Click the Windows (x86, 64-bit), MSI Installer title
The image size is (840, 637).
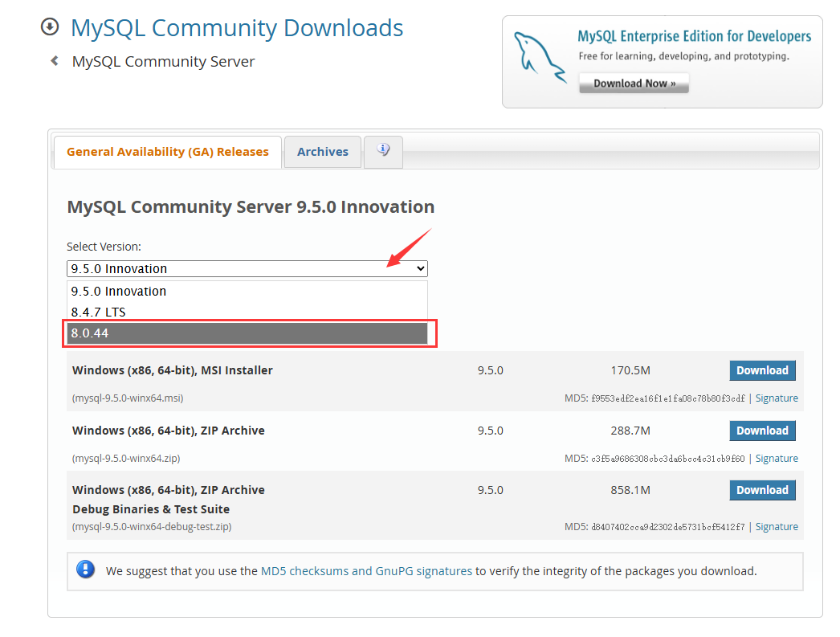point(173,370)
